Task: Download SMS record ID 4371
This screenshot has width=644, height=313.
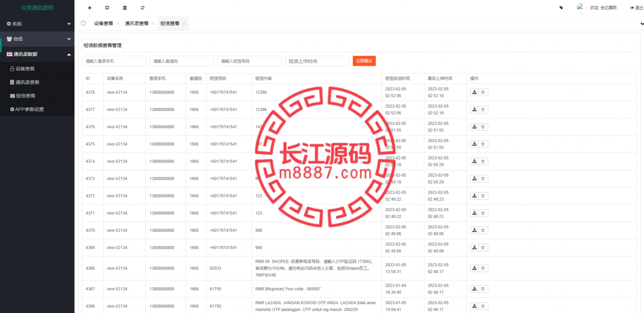Action: [x=475, y=213]
